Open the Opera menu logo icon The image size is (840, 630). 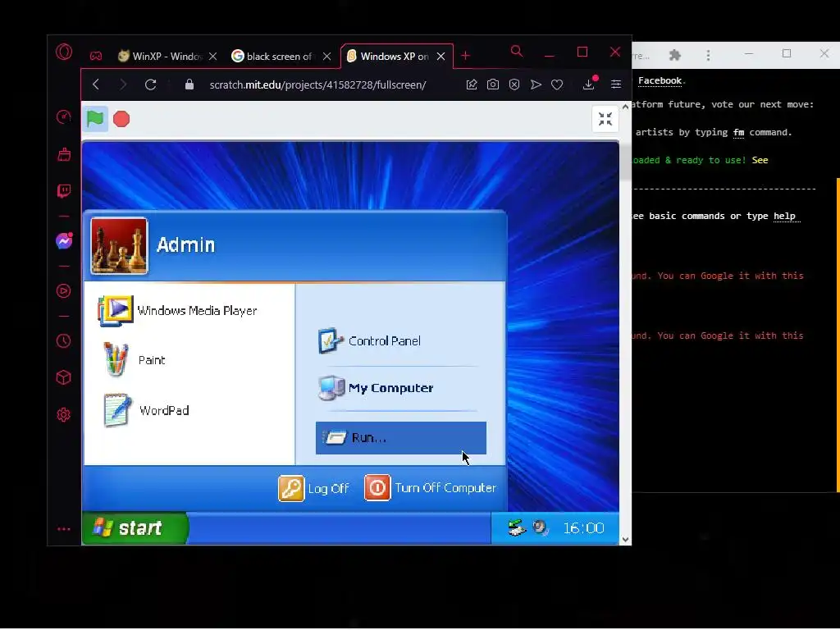64,52
